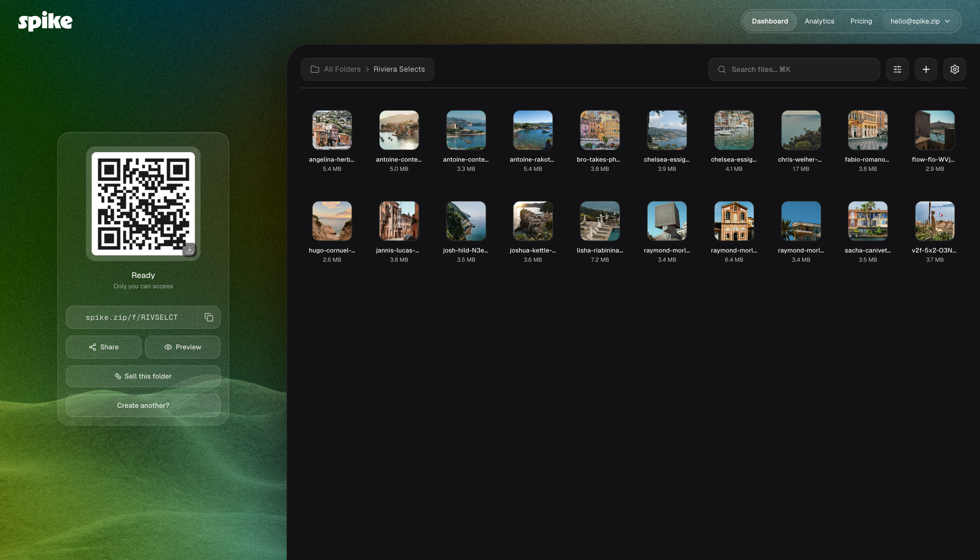
Task: Open flow-flo-WVj... thumbnail
Action: [935, 130]
